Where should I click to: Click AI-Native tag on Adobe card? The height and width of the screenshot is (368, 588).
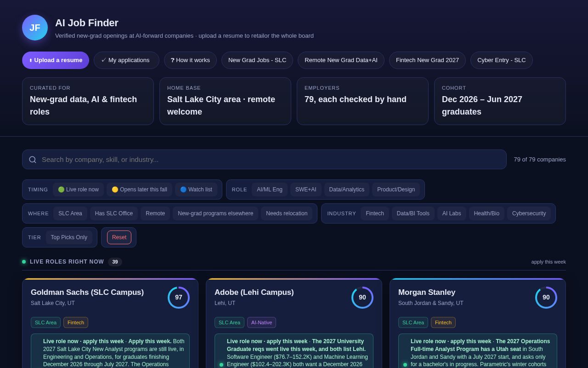(x=261, y=322)
